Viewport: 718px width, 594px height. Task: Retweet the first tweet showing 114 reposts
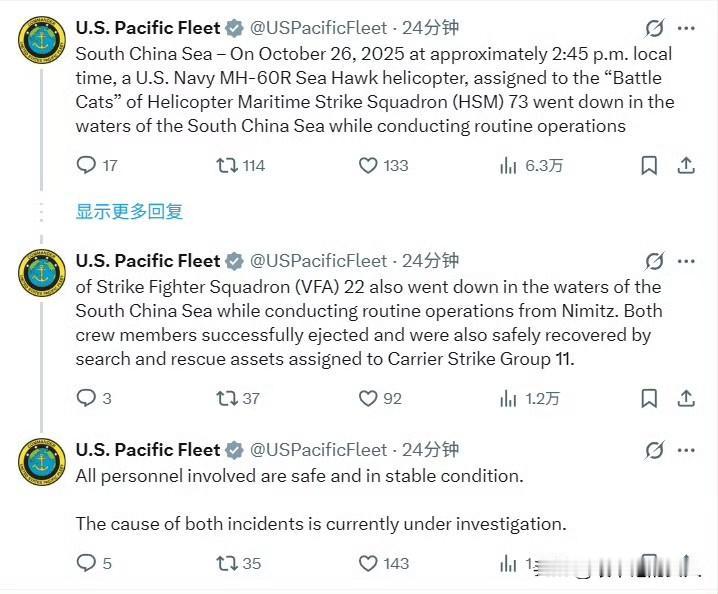click(227, 165)
